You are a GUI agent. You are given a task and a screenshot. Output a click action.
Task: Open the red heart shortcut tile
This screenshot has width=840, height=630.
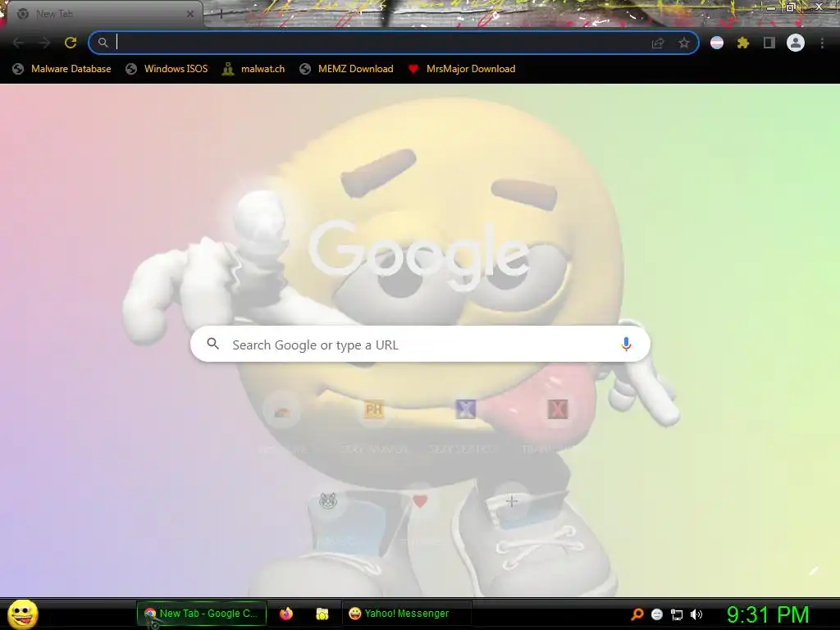pos(420,501)
